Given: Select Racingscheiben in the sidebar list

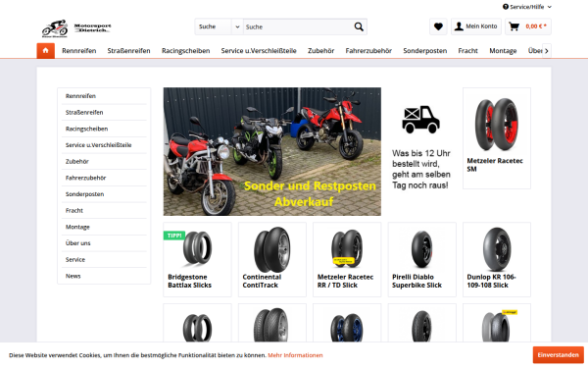Looking at the screenshot, I should pyautogui.click(x=104, y=129).
